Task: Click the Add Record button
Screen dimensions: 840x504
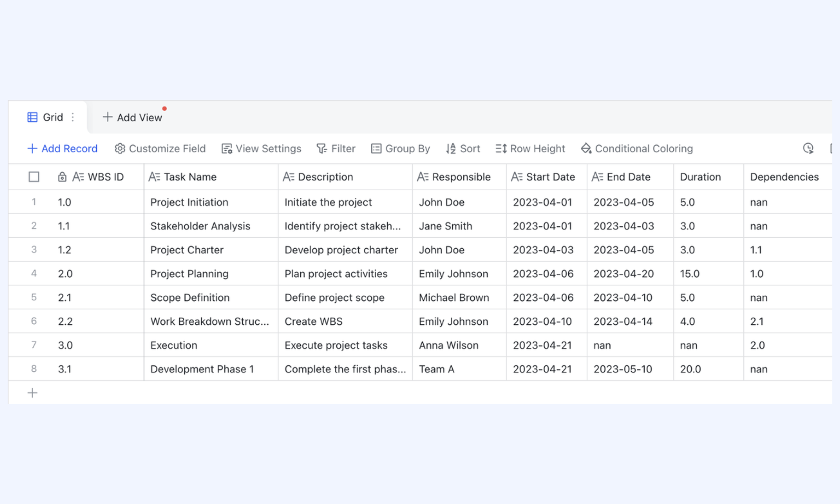Action: pos(63,149)
